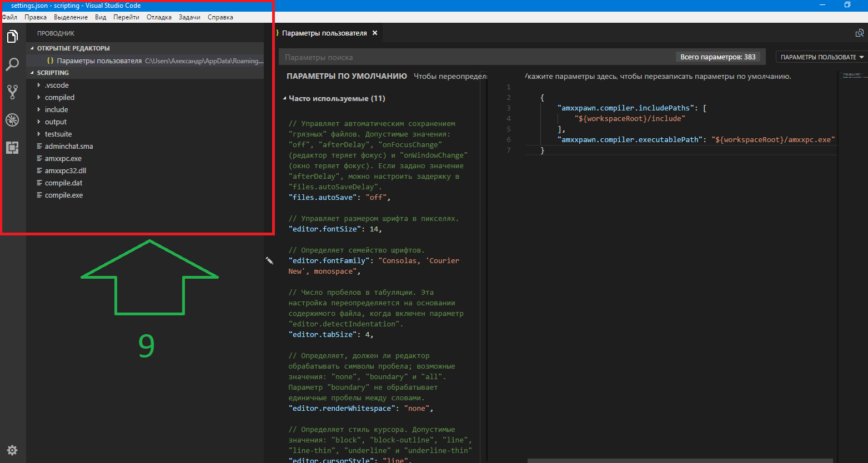Open the Вид menu
Viewport: 868px width, 463px height.
click(101, 17)
